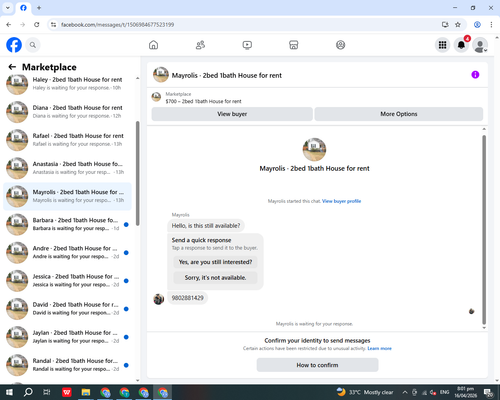Click the chat messages scrollbar

click(x=484, y=229)
